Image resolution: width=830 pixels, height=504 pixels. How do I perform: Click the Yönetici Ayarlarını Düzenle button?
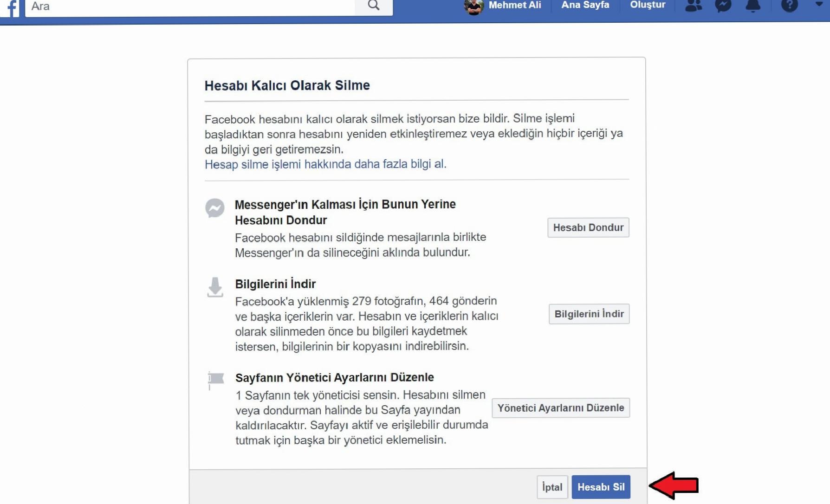coord(561,408)
